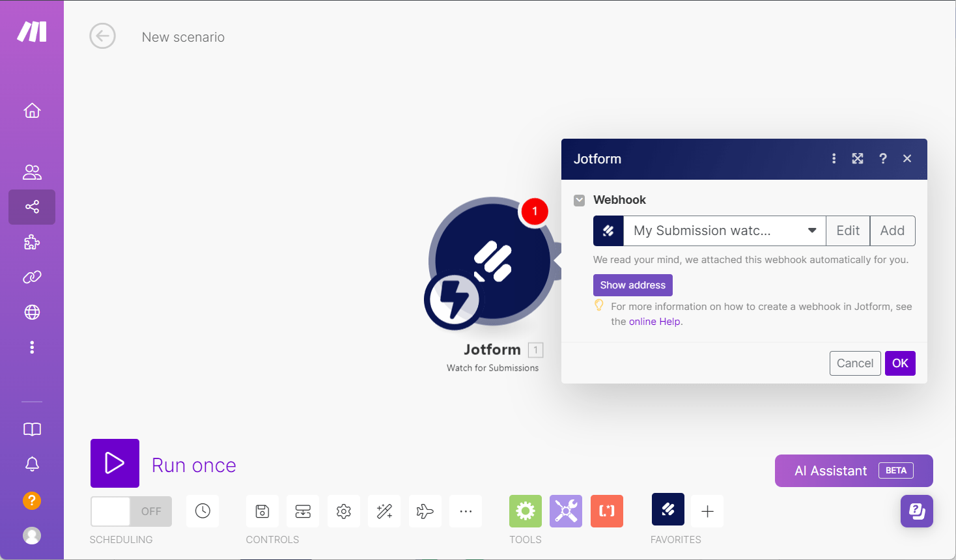Edit the selected webhook
The height and width of the screenshot is (560, 956).
(x=848, y=231)
